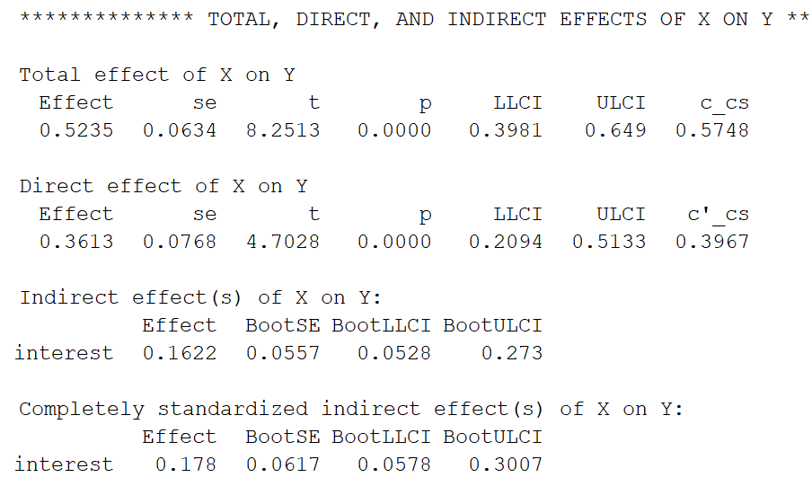The image size is (812, 504).
Task: Select the total effect value 0.5235
Action: (76, 130)
